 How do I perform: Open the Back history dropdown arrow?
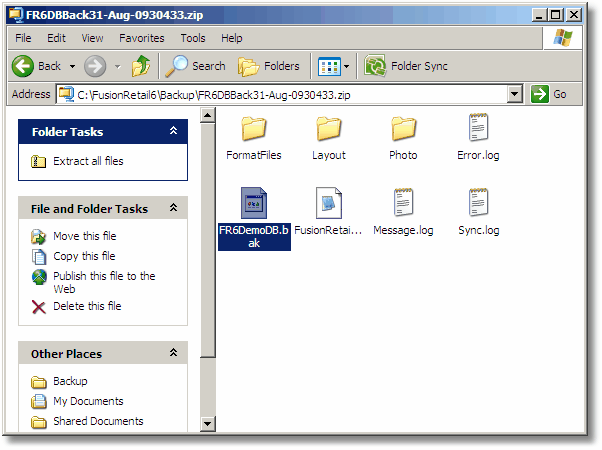click(x=72, y=66)
